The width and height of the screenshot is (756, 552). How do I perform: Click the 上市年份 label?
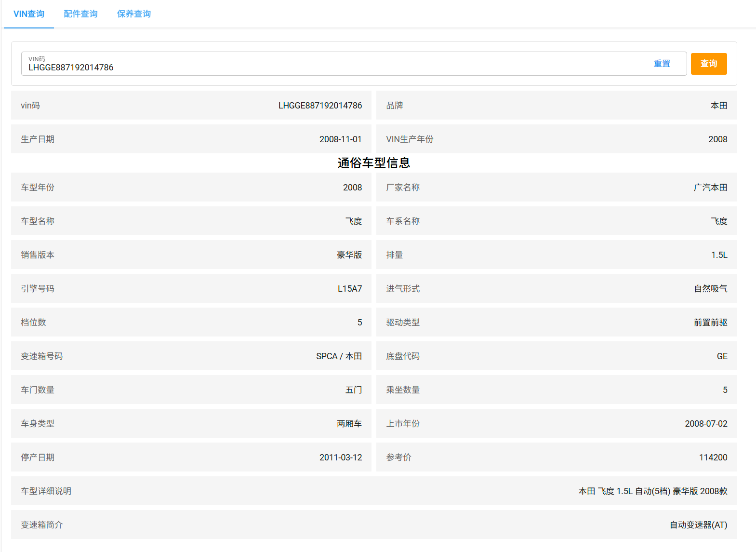pyautogui.click(x=403, y=424)
